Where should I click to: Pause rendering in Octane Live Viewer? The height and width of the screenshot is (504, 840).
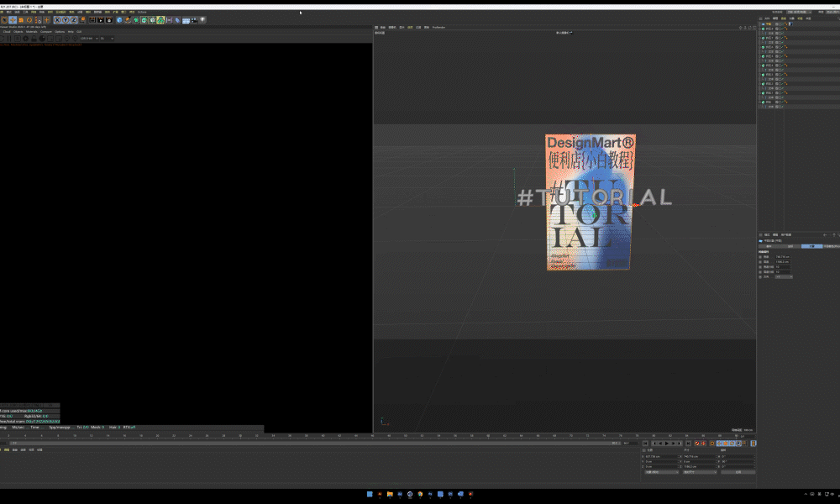9,39
